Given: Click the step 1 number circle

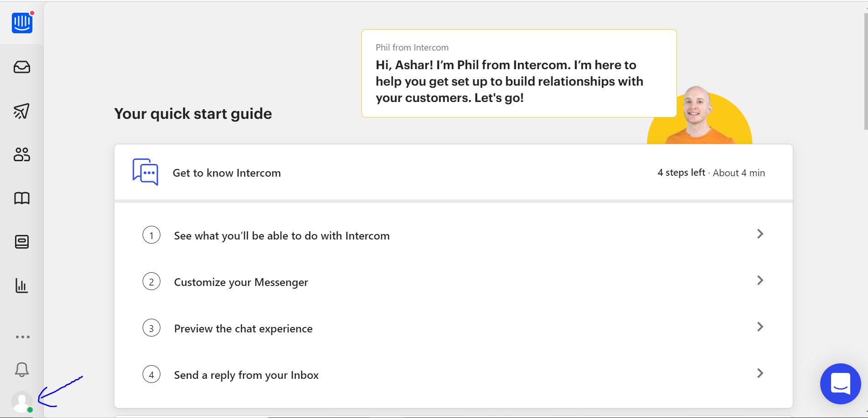Looking at the screenshot, I should [x=151, y=235].
